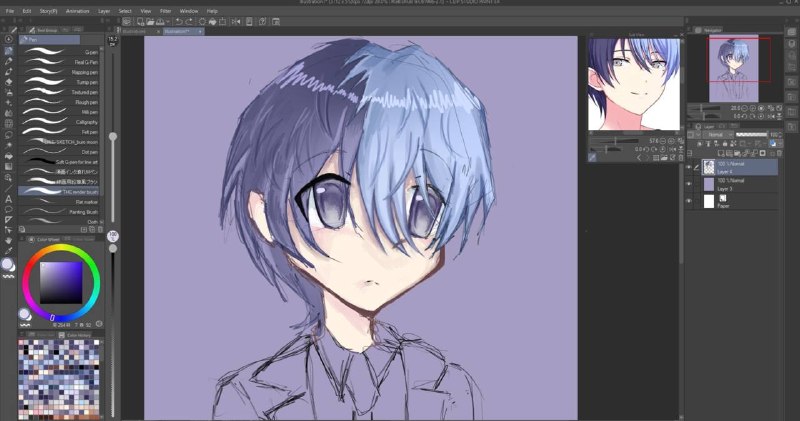Select the Fill bucket tool
Image resolution: width=800 pixels, height=421 pixels.
(8, 156)
